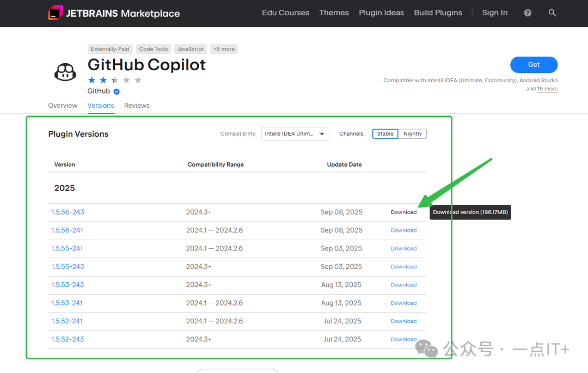588x373 pixels.
Task: Open version 1.5.53-241
Action: click(67, 303)
